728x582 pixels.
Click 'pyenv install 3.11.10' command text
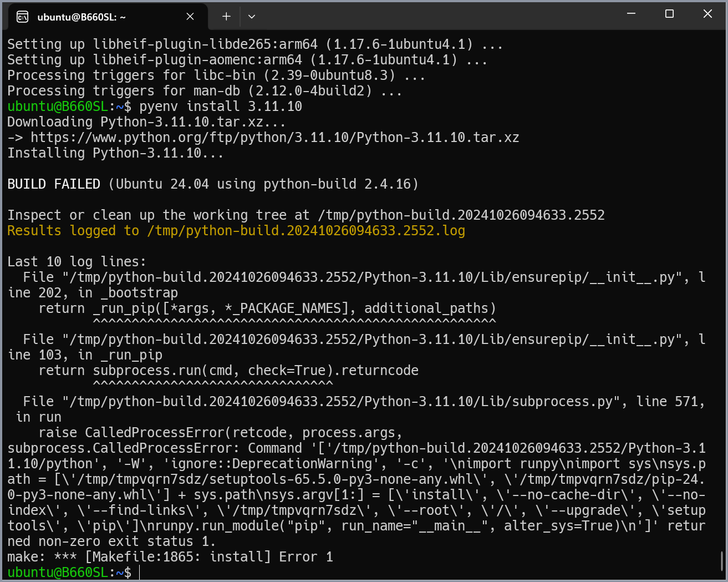click(221, 107)
